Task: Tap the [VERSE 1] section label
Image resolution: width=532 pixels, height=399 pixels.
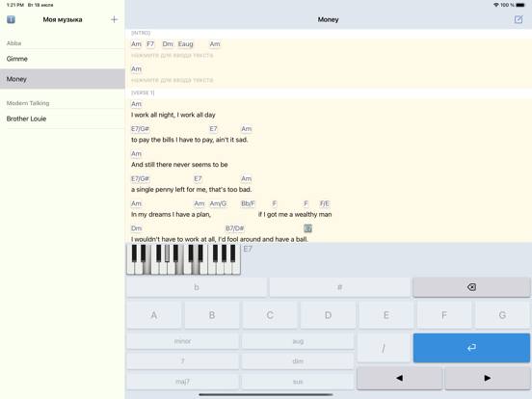Action: click(143, 93)
